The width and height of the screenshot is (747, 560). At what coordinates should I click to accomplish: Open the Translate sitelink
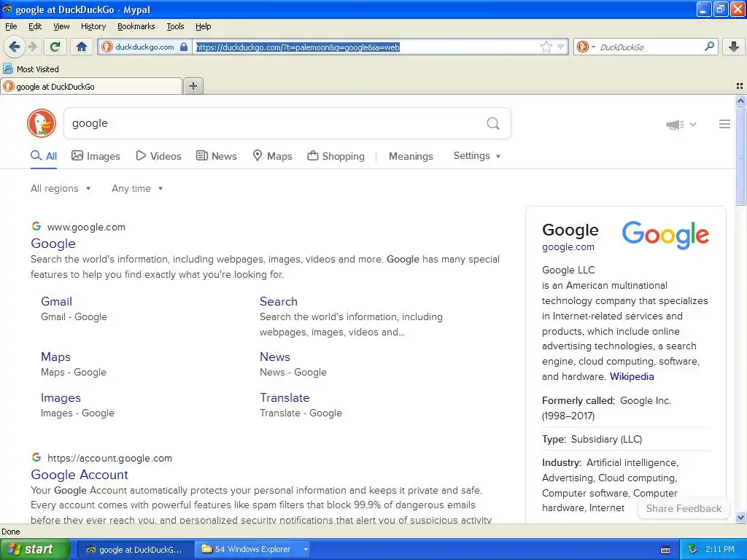[285, 397]
